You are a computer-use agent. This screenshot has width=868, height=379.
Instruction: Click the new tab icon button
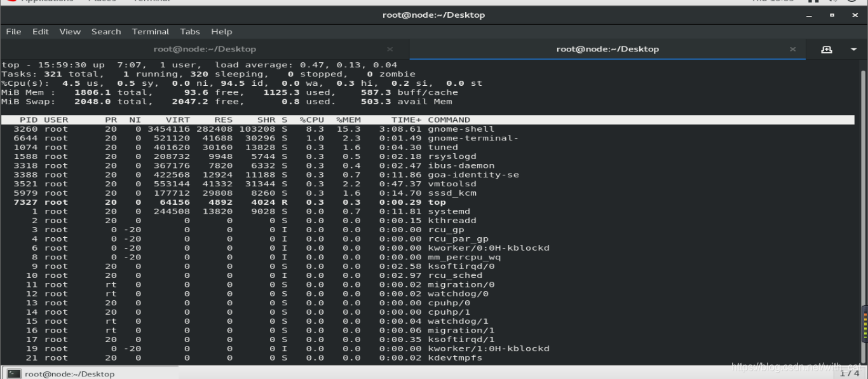pyautogui.click(x=827, y=49)
